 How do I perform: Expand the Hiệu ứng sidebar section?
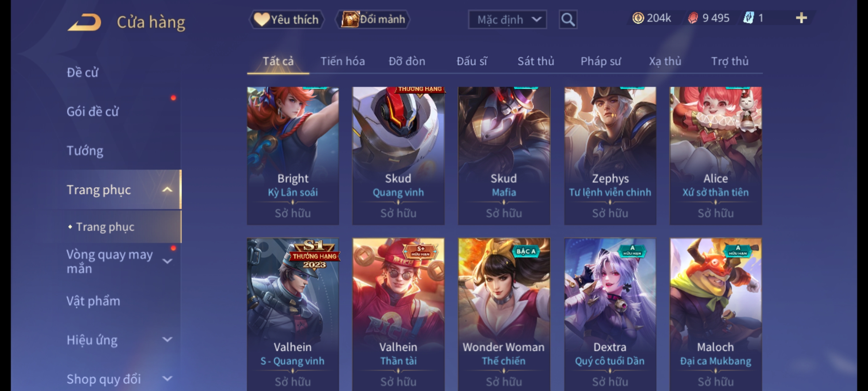point(167,340)
